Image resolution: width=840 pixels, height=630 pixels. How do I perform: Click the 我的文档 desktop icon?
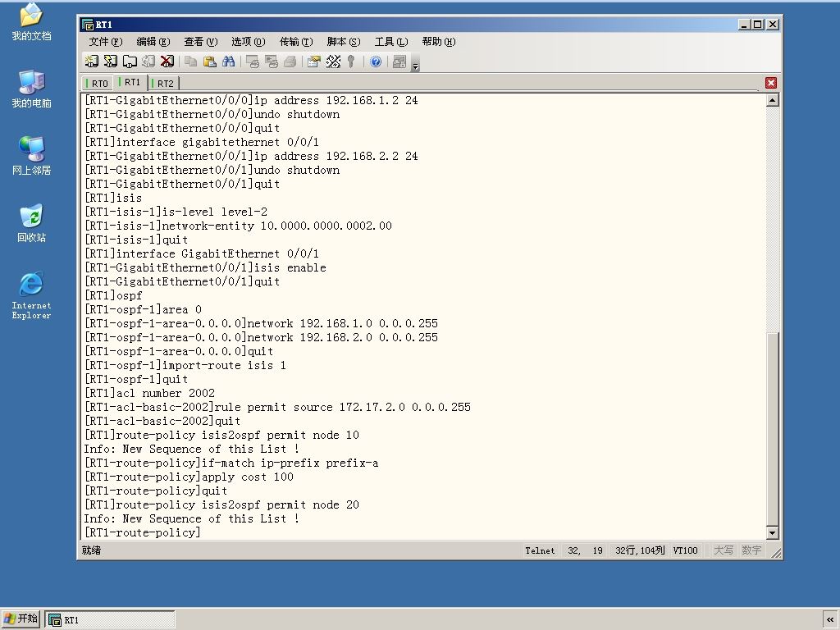[31, 21]
